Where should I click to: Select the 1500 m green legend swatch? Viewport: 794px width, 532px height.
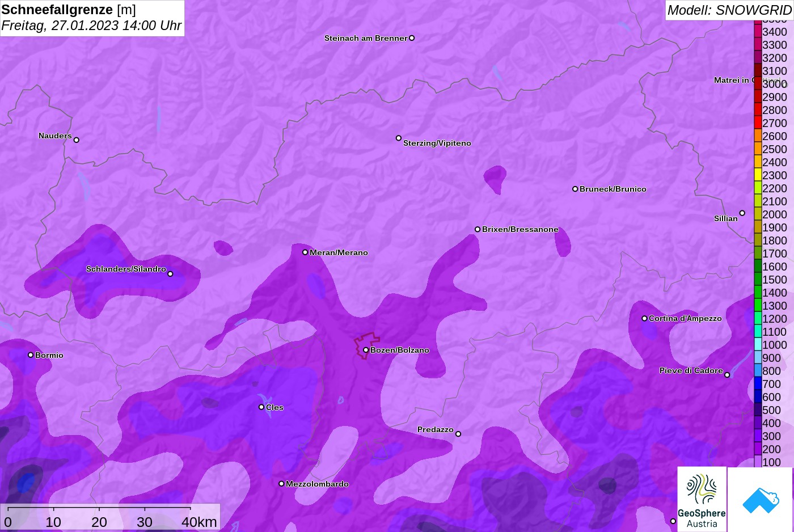click(x=758, y=280)
